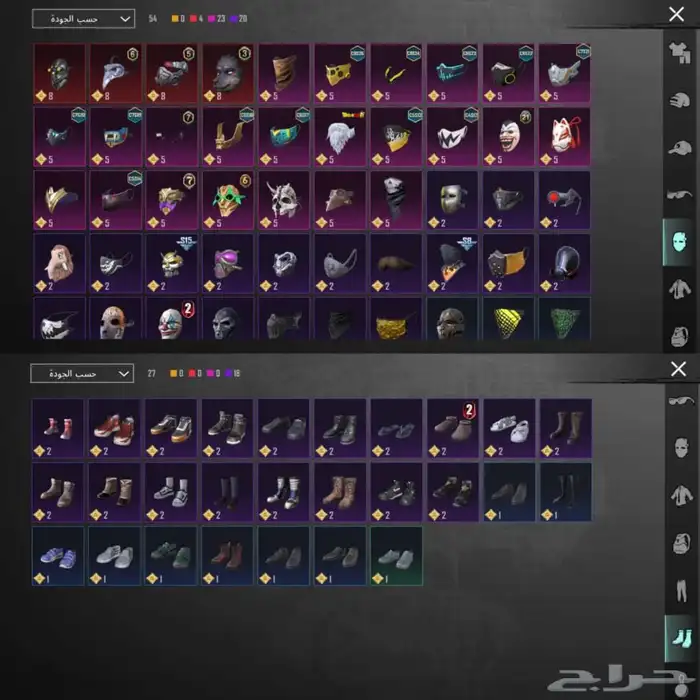Open the jacket category in top sidebar

point(679,288)
